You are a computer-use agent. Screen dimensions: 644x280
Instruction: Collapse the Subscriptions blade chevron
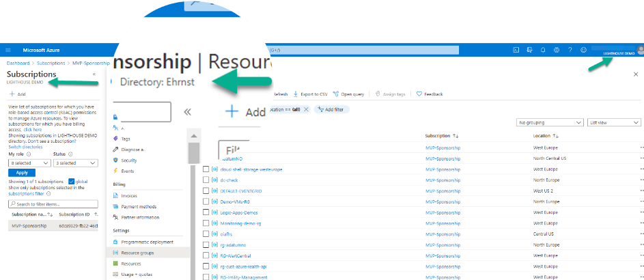pos(94,74)
